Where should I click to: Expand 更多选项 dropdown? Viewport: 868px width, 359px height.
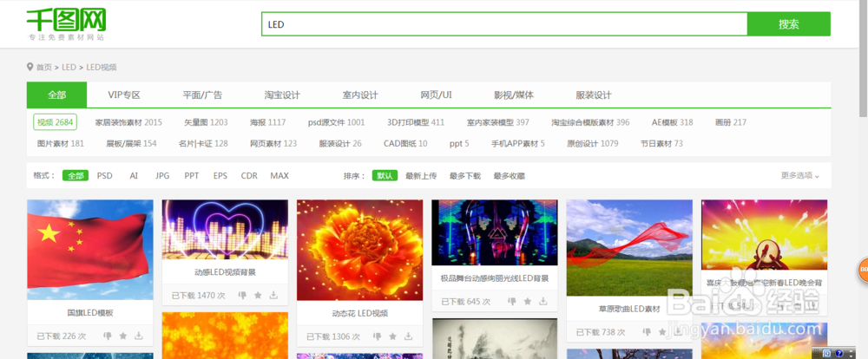[800, 175]
